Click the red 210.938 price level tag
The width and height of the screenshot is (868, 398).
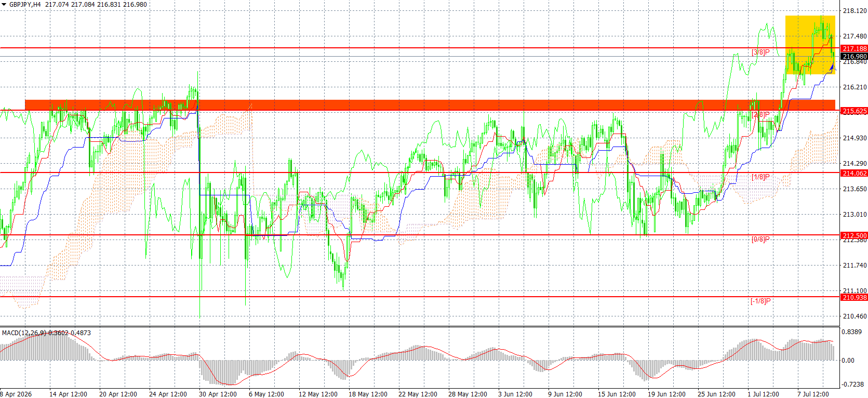854,297
